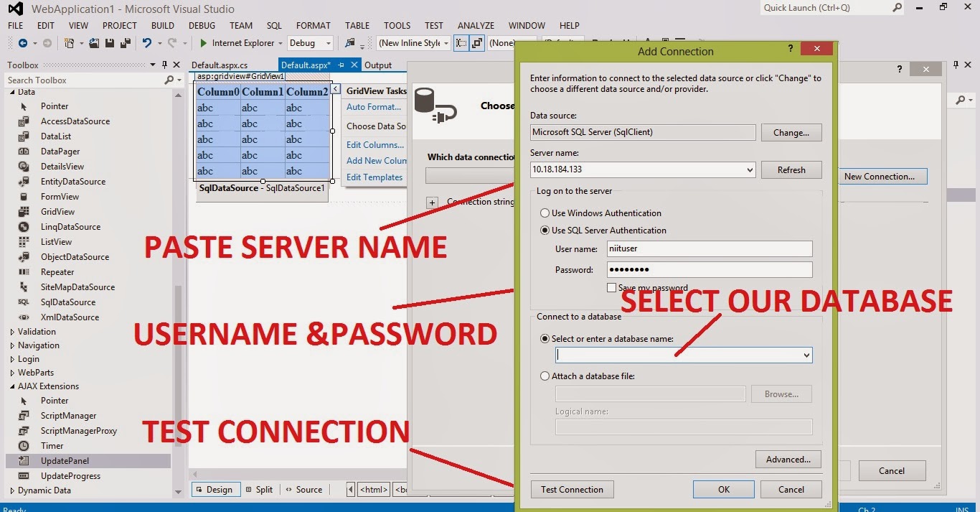This screenshot has height=512, width=980.
Task: Click the Refresh server list button
Action: coord(791,170)
